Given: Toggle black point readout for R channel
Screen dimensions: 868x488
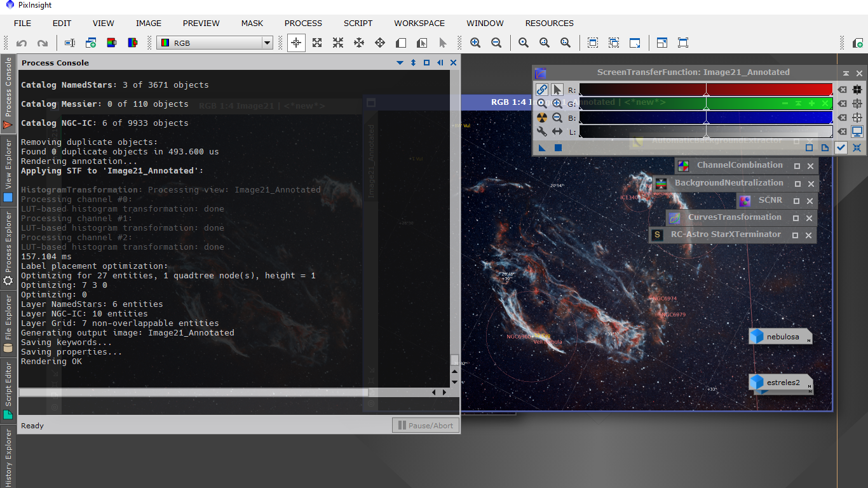Looking at the screenshot, I should click(x=857, y=90).
